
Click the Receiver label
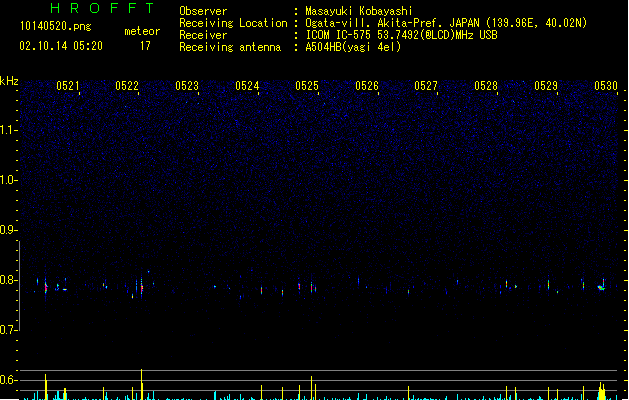[203, 35]
